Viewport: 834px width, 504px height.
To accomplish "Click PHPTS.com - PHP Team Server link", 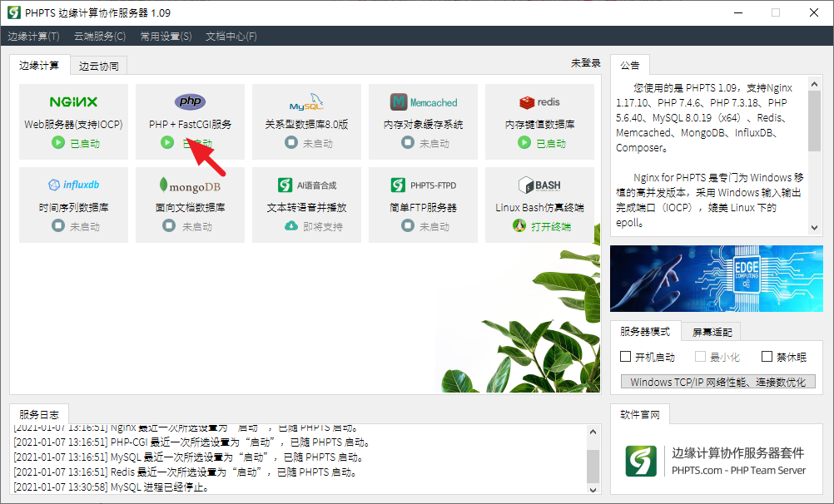I will point(738,470).
